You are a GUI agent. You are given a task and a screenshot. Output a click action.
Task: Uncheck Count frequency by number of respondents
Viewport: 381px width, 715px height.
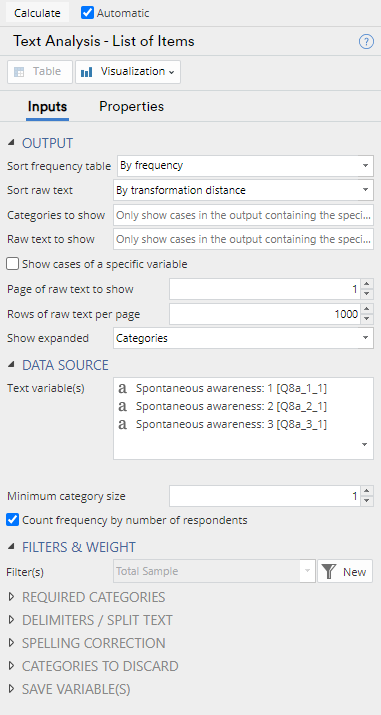tap(13, 520)
